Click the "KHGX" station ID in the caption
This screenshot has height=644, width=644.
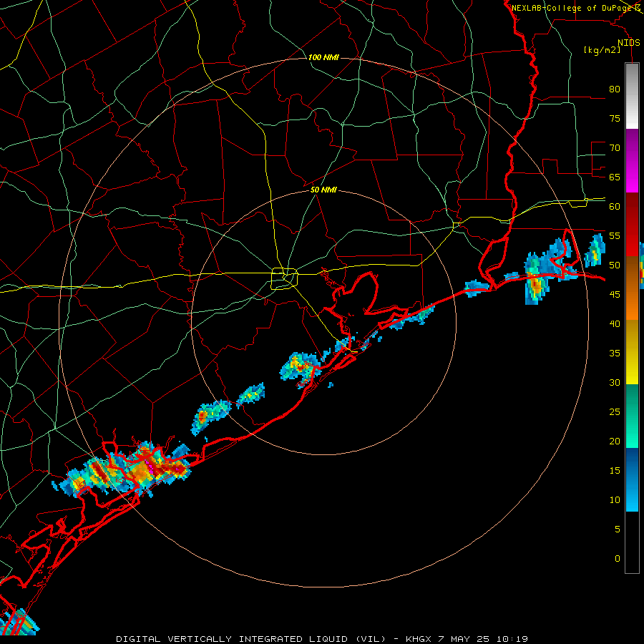pyautogui.click(x=419, y=639)
